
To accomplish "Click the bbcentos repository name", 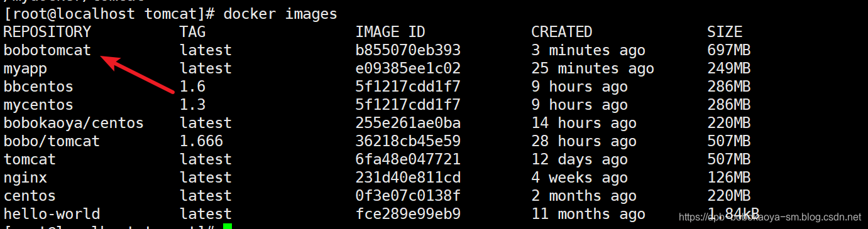I will (38, 87).
